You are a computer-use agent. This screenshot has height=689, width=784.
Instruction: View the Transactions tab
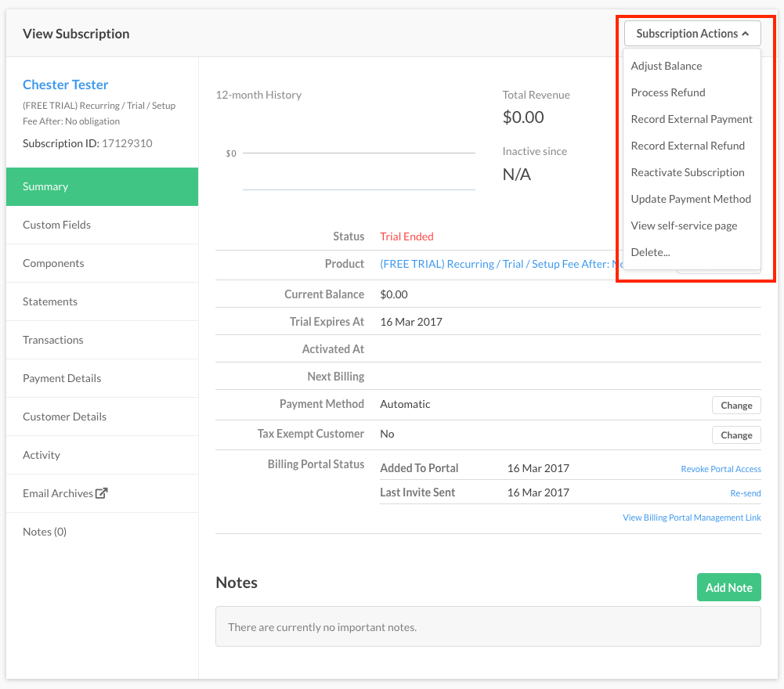52,340
